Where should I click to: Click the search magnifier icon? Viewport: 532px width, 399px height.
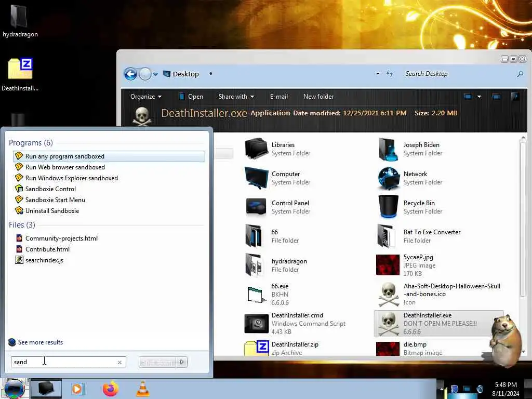(520, 74)
